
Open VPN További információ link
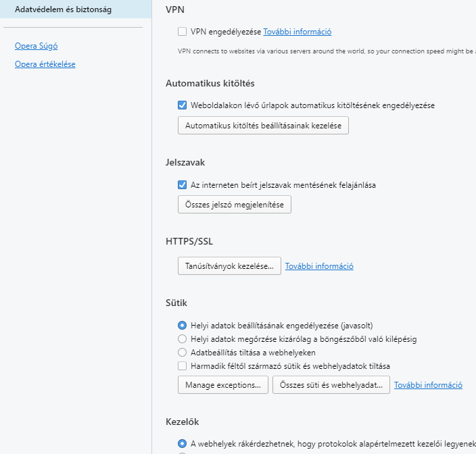(297, 32)
